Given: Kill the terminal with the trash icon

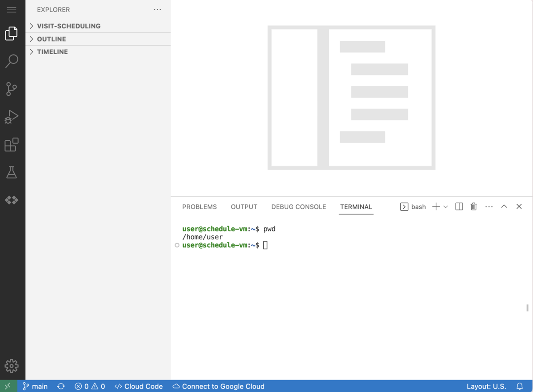Looking at the screenshot, I should [473, 206].
